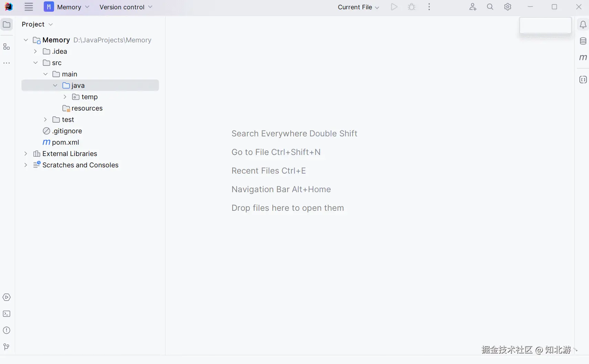Select the main folder row
Viewport: 589px width, 364px height.
(90, 74)
